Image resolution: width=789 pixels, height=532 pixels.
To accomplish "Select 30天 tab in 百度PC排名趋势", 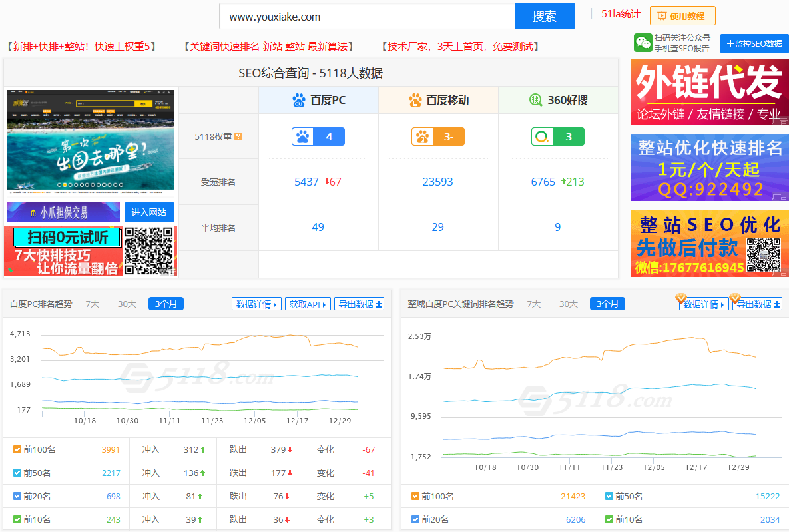I will pyautogui.click(x=127, y=304).
